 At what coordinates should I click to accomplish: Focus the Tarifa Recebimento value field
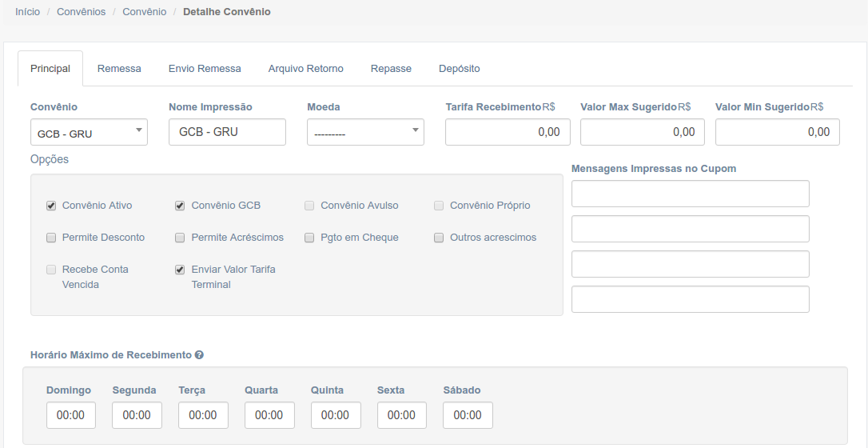pyautogui.click(x=508, y=132)
